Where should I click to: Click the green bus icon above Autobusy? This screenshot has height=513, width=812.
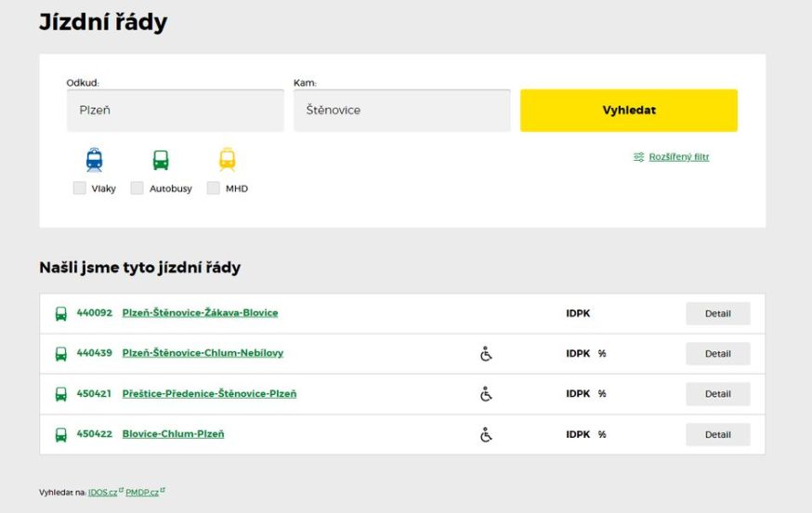coord(161,160)
